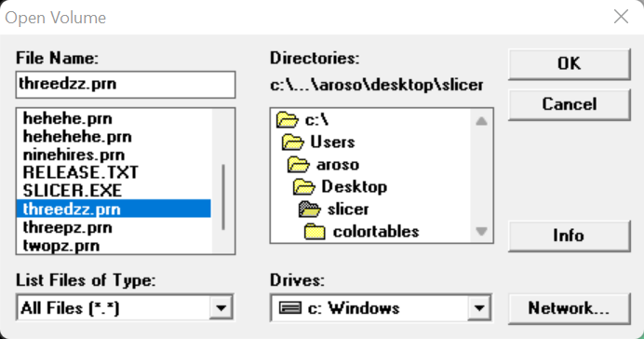644x339 pixels.
Task: Click the c:\ root folder icon
Action: click(288, 120)
